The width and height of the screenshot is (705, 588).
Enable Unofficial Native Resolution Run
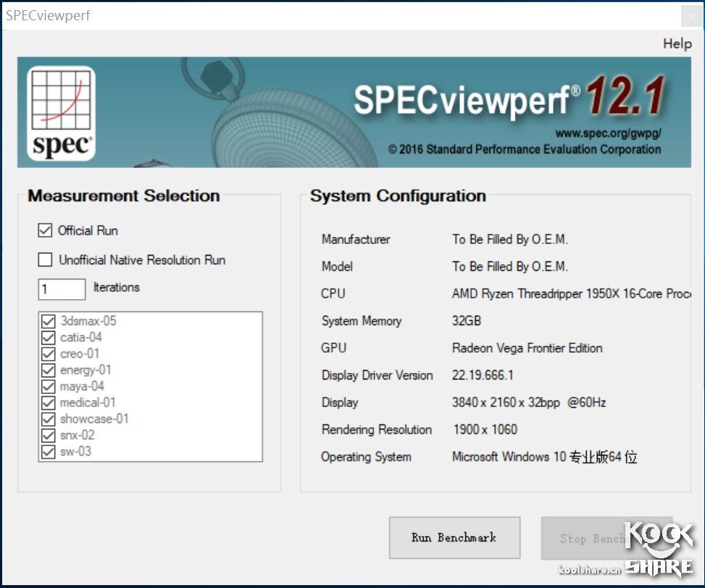click(46, 260)
